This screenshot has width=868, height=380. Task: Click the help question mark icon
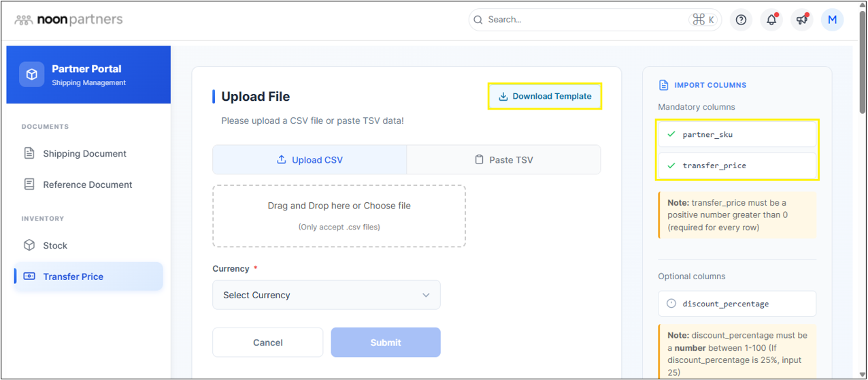[x=741, y=20]
